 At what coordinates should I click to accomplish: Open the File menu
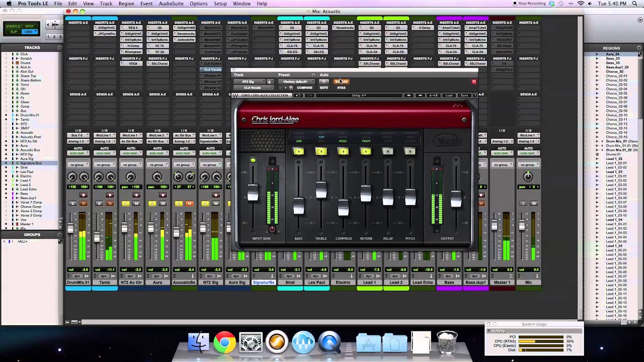(x=58, y=4)
